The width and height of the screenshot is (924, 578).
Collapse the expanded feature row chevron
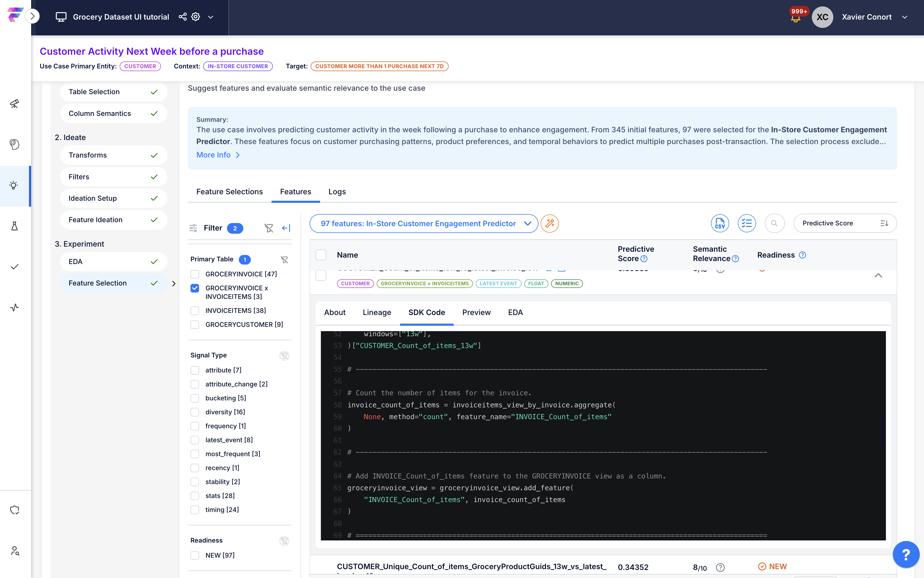[x=878, y=275]
